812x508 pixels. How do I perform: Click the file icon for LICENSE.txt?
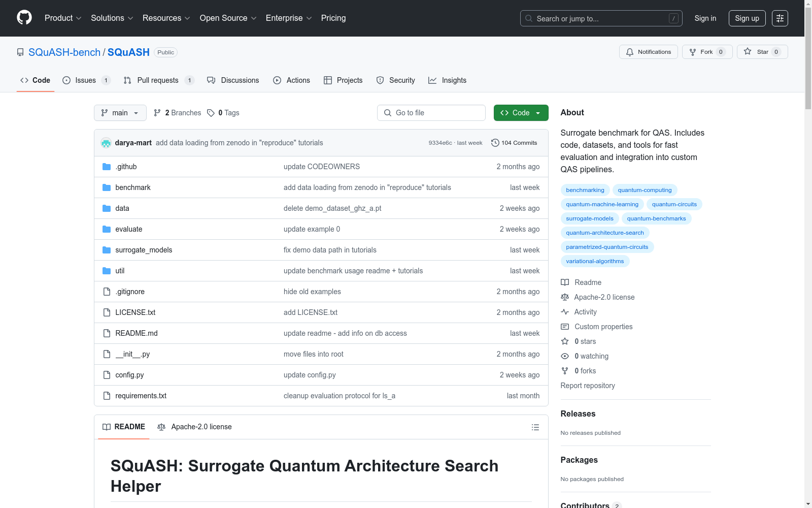pyautogui.click(x=107, y=312)
